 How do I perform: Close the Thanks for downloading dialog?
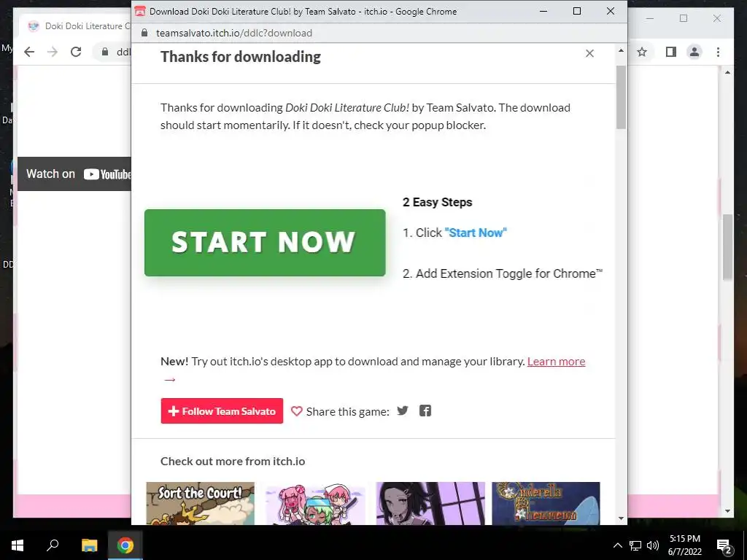(589, 53)
